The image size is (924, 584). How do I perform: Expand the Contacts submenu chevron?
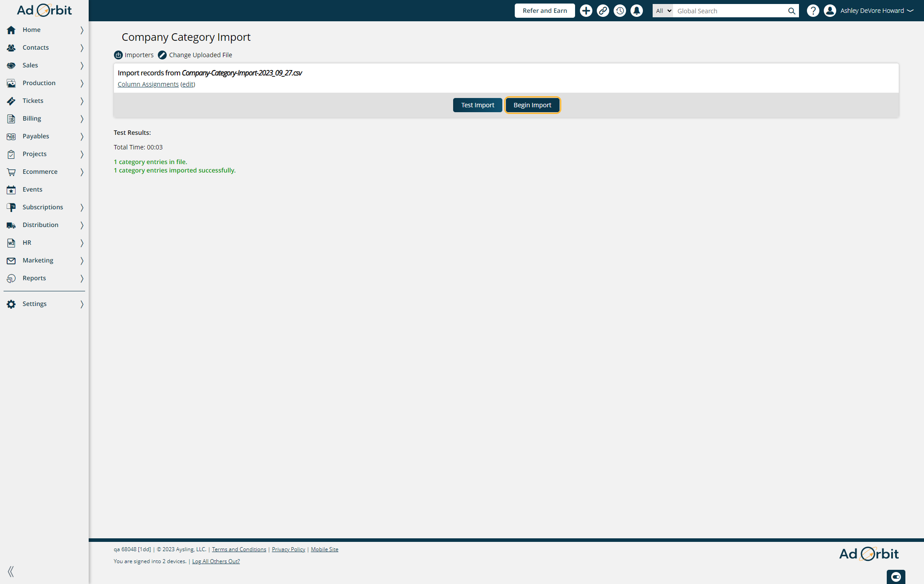[x=82, y=48]
